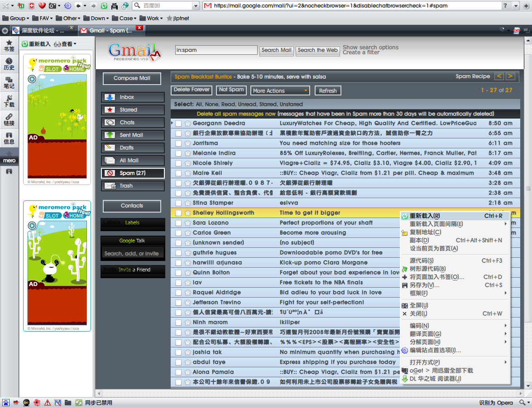The height and width of the screenshot is (408, 532).
Task: Choose 源代码(S) from context menu
Action: [x=455, y=261]
